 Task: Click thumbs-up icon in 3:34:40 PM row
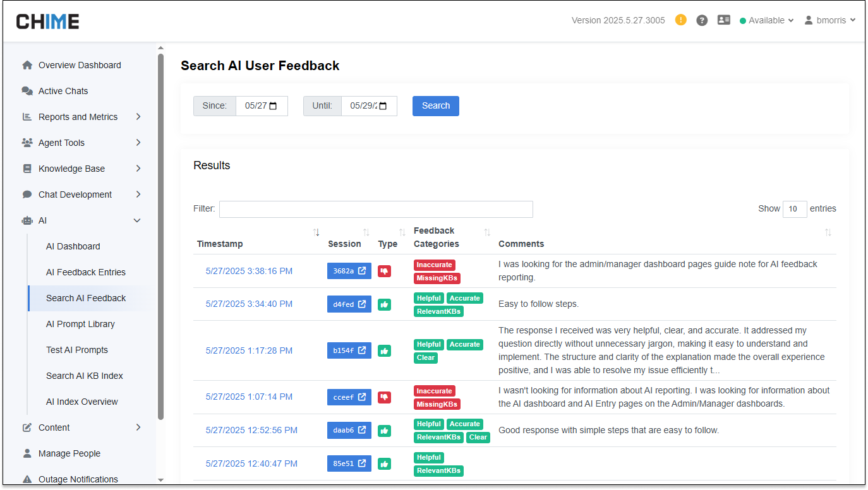384,304
